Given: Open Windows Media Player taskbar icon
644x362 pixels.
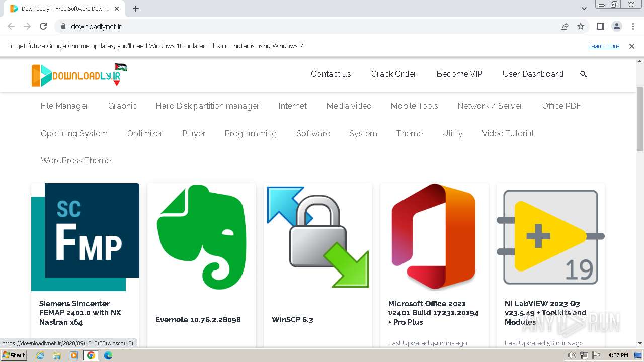Looking at the screenshot, I should click(74, 355).
